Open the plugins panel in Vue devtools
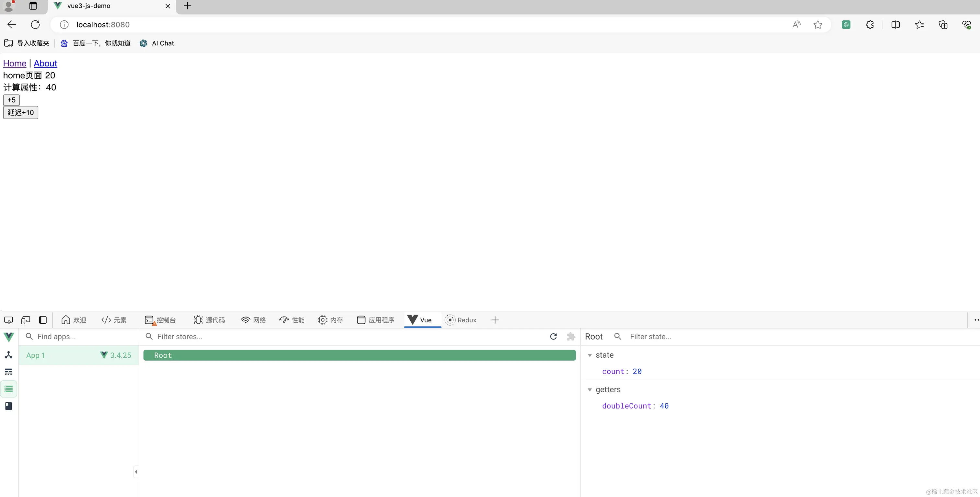This screenshot has height=497, width=980. pos(8,406)
